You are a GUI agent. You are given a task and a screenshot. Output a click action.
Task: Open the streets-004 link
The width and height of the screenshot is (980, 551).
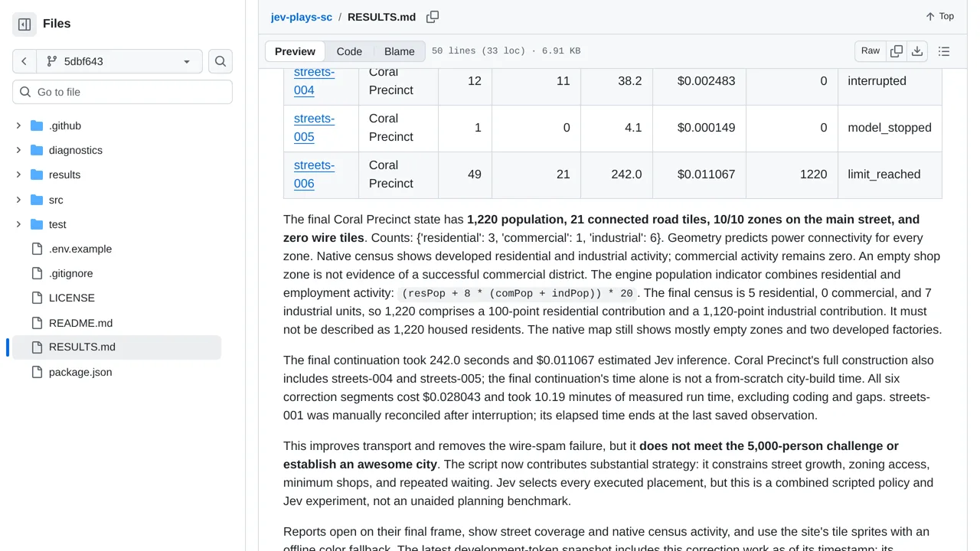314,81
